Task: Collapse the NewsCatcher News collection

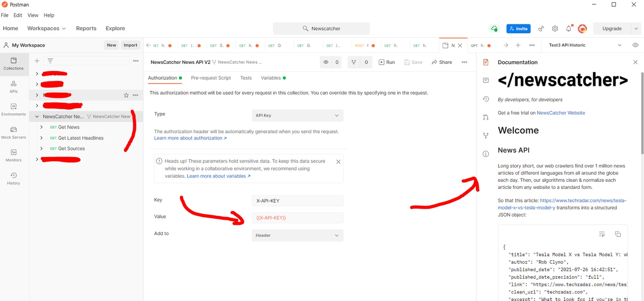Action: coord(37,117)
